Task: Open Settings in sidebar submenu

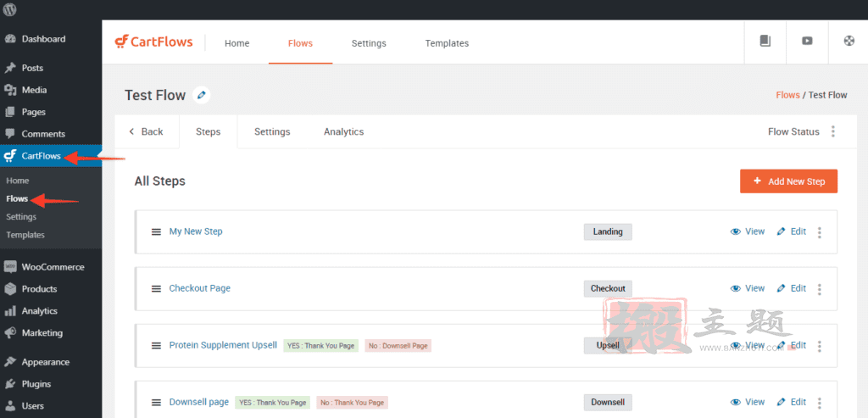Action: pos(21,217)
